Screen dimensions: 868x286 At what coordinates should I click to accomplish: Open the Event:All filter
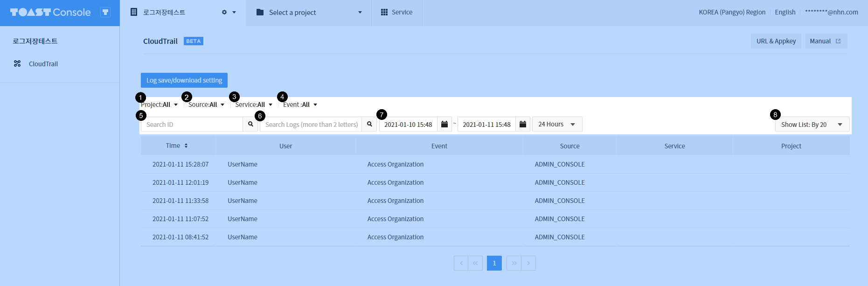coord(300,105)
